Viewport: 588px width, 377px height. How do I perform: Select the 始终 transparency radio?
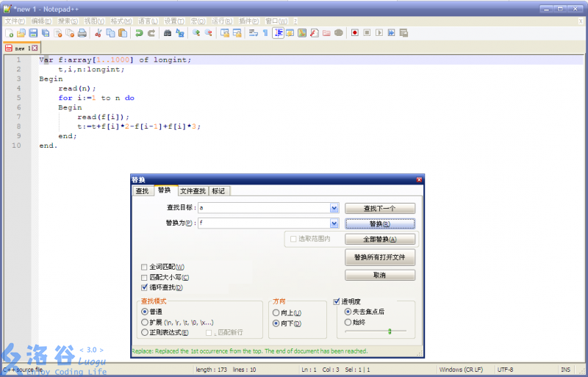(348, 322)
